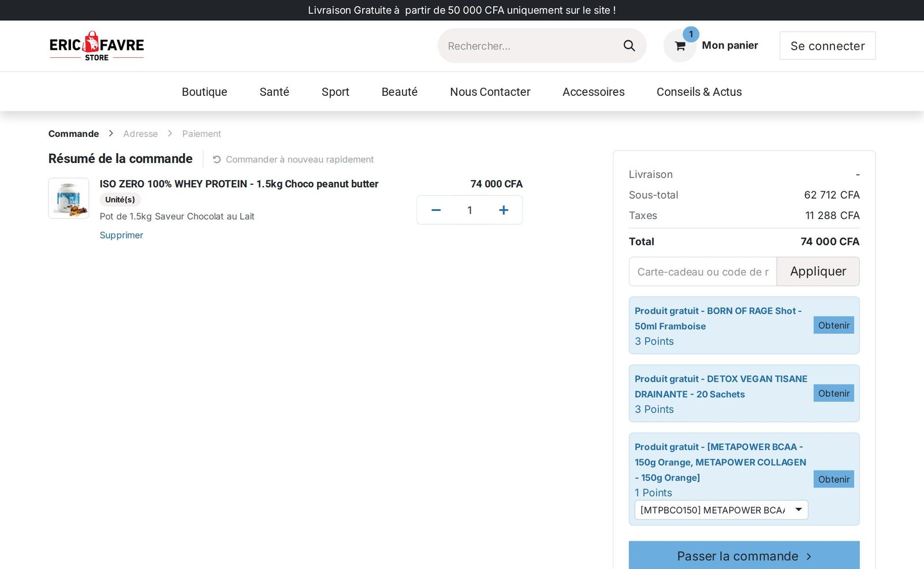Open the Accessoires menu
Viewport: 924px width, 569px height.
pyautogui.click(x=594, y=92)
